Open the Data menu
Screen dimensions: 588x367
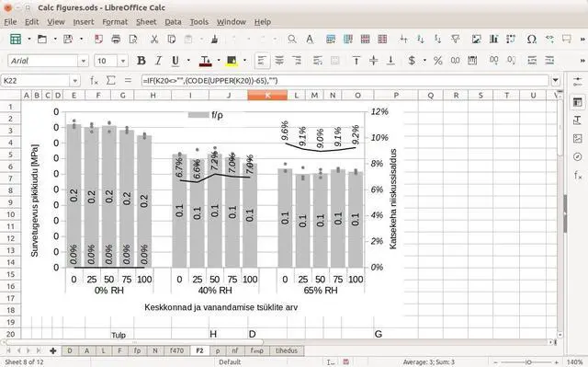(173, 22)
